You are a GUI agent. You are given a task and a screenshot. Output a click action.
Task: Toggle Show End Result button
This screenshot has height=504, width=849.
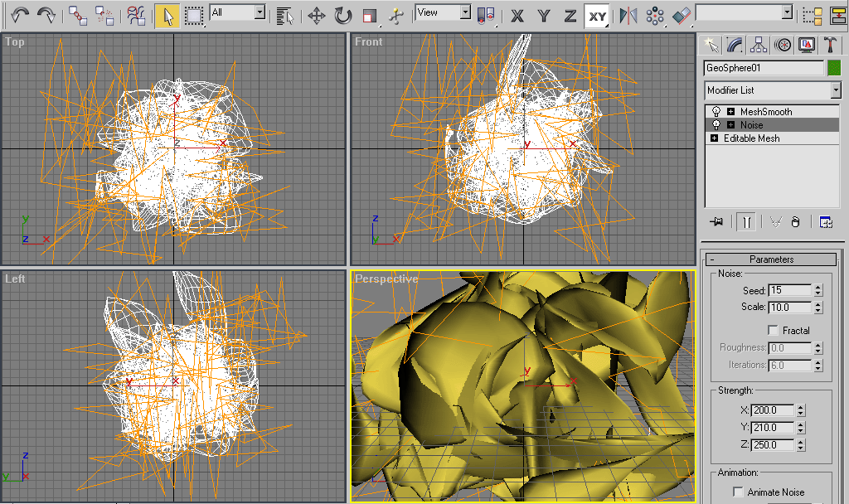pos(746,222)
